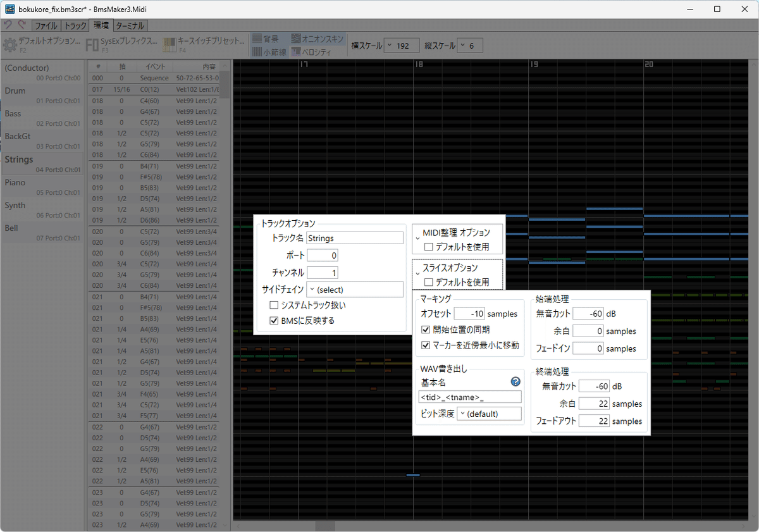Uncheck マーカーを近傍最小に移動 checkbox
This screenshot has height=532, width=759.
(x=426, y=345)
